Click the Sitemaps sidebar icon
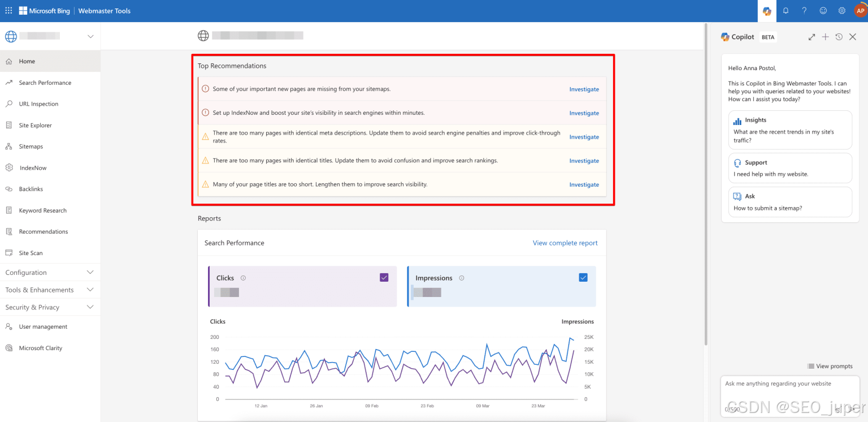Screen dimensions: 868x422 pos(8,147)
